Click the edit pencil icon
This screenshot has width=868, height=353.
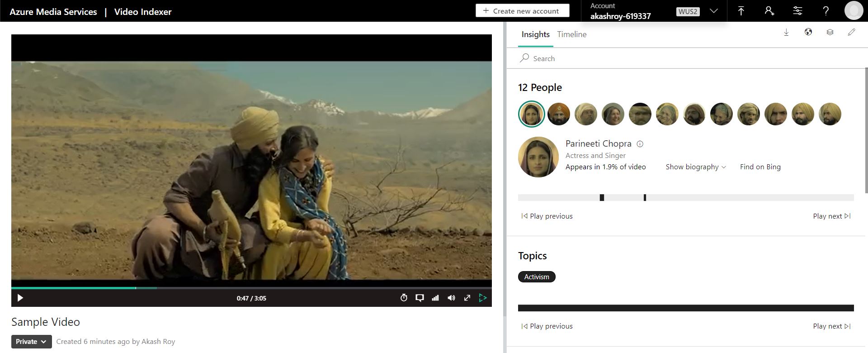tap(852, 32)
